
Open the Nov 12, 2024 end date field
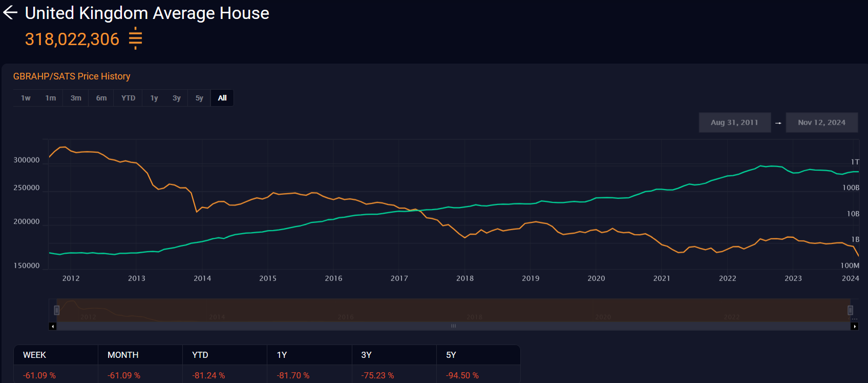click(x=821, y=123)
